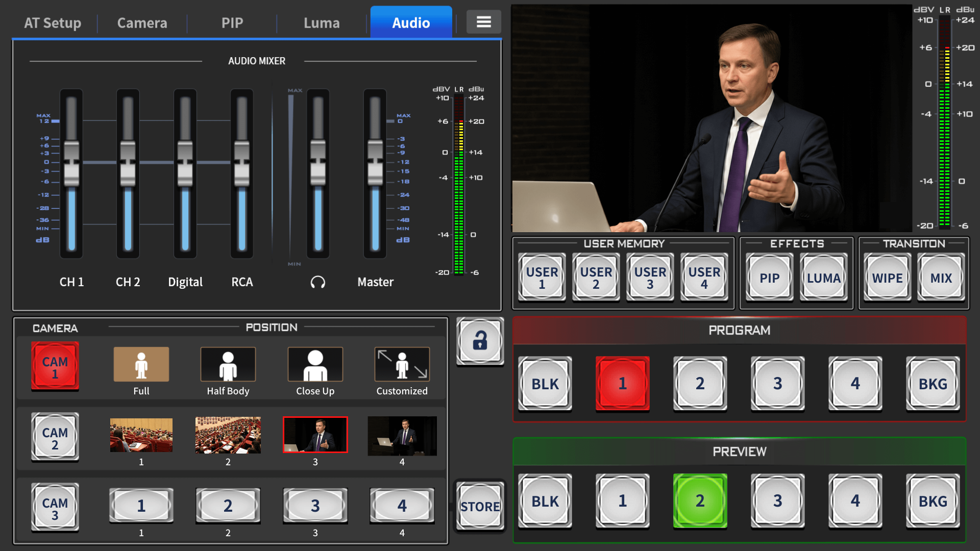
Task: Select CAM 2 preset thumbnail 4
Action: click(x=402, y=436)
